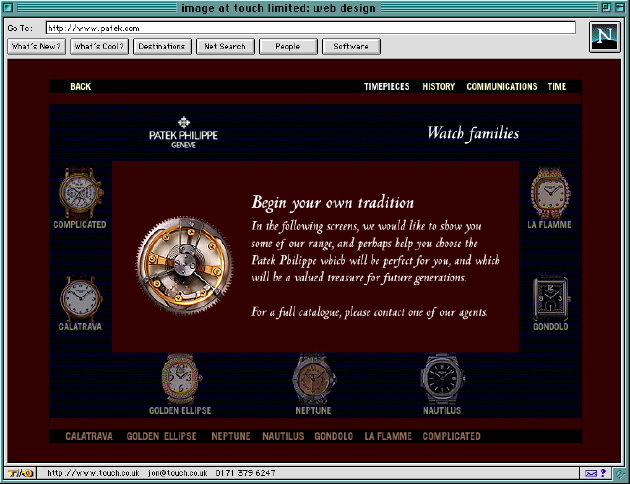Select the Calatrava watch image
630x484 pixels.
(81, 298)
